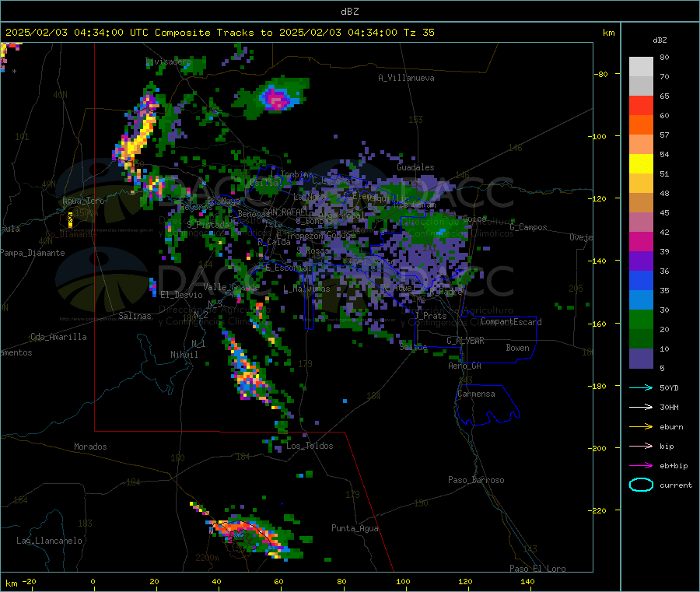Click the J_Prats map label
The width and height of the screenshot is (700, 592).
pos(431,316)
